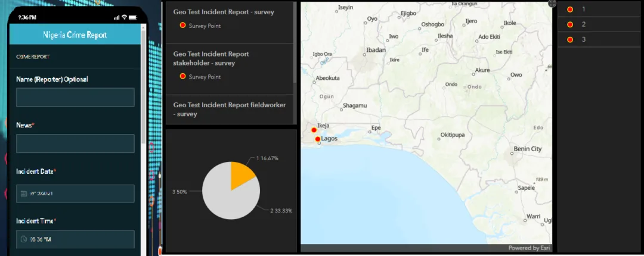This screenshot has height=256, width=644.
Task: Click the 'CRIME REPORT' section heading
Action: point(33,57)
